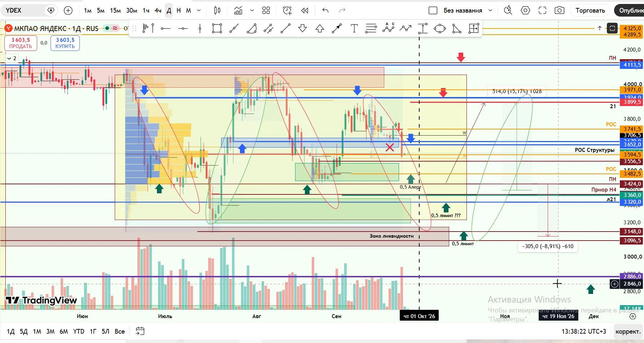Screen dimensions: 644x343
Task: Click the square layout icon beside Без названия
Action: coord(433,10)
